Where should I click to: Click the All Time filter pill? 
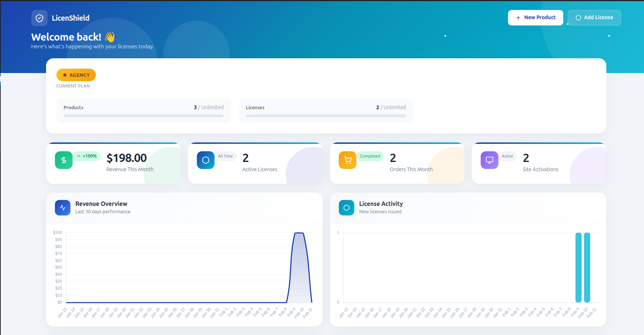point(225,156)
